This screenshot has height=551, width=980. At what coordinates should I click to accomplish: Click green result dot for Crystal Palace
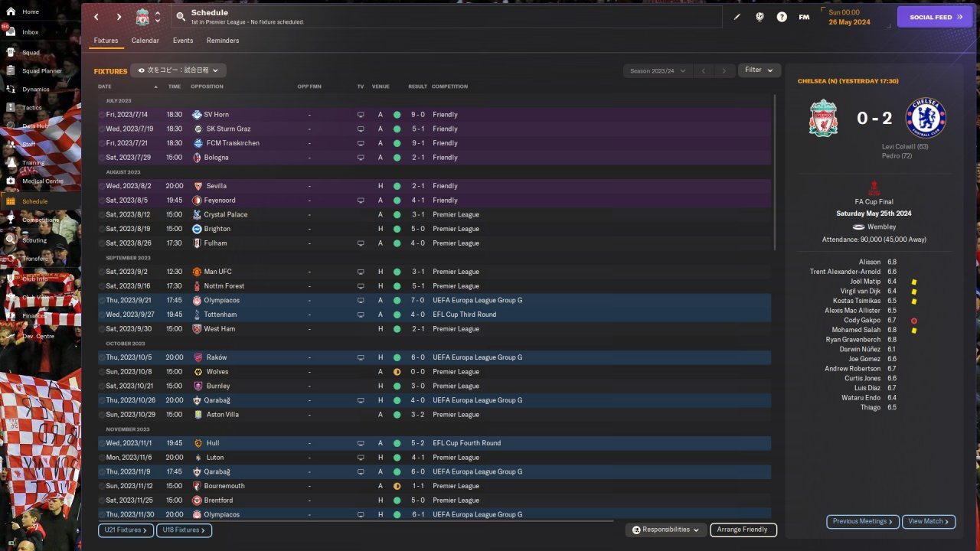pyautogui.click(x=397, y=214)
